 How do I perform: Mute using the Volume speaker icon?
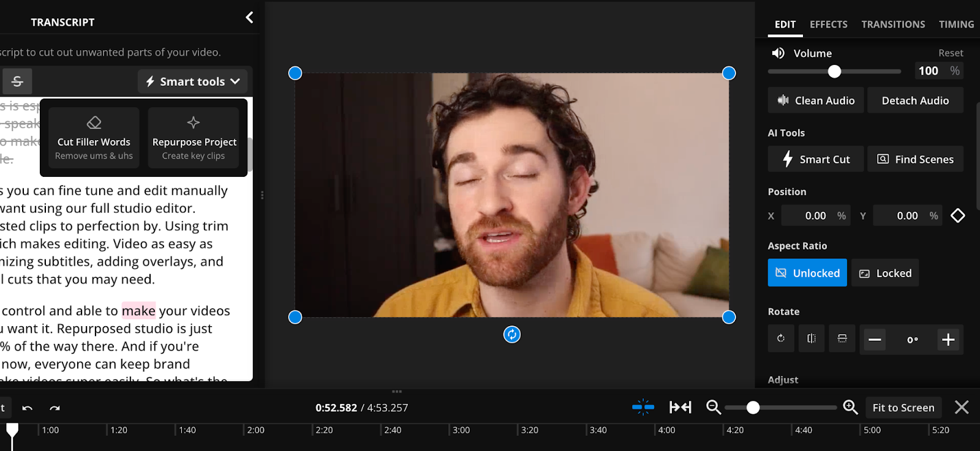click(778, 53)
